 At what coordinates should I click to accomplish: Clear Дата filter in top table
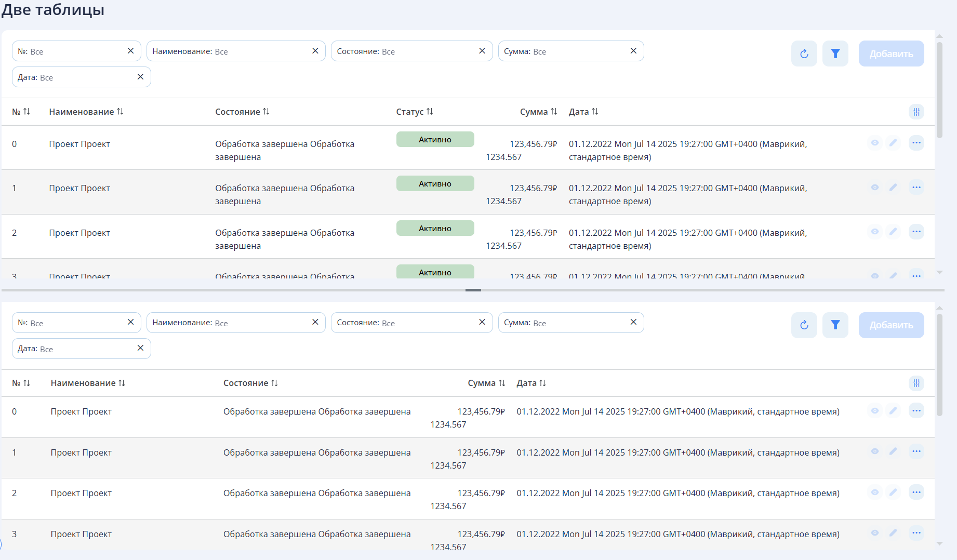coord(140,77)
